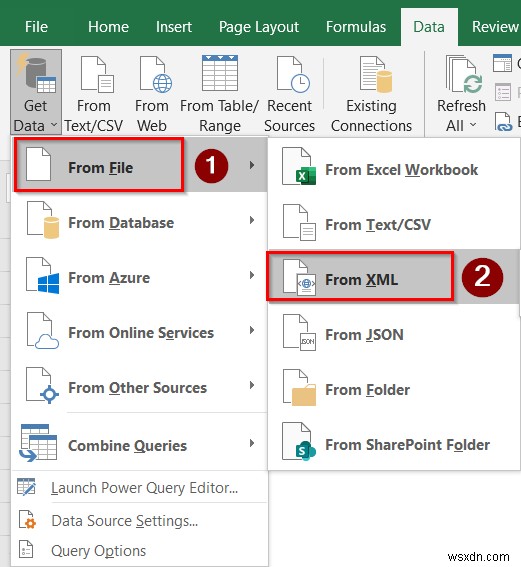Click the submenu Text/CSV document icon
521x567 pixels.
pos(299,222)
